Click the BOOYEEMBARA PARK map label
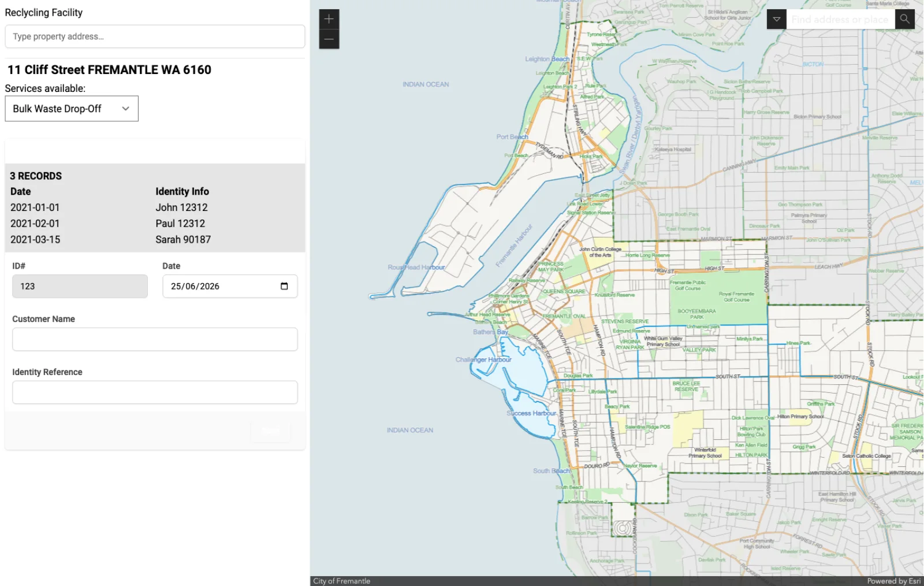Screen dimensions: 924x586 [x=696, y=314]
